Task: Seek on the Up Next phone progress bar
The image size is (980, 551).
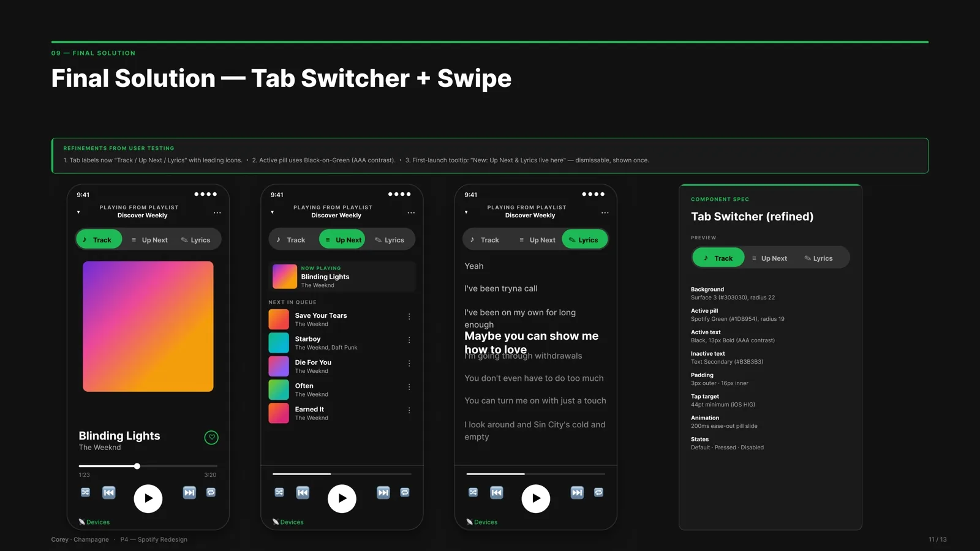Action: click(342, 474)
